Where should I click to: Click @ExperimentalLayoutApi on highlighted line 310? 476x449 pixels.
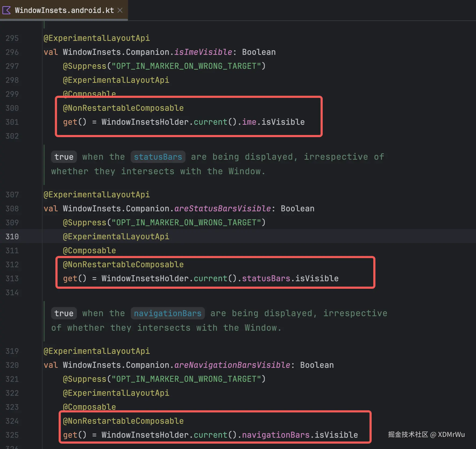pyautogui.click(x=116, y=236)
